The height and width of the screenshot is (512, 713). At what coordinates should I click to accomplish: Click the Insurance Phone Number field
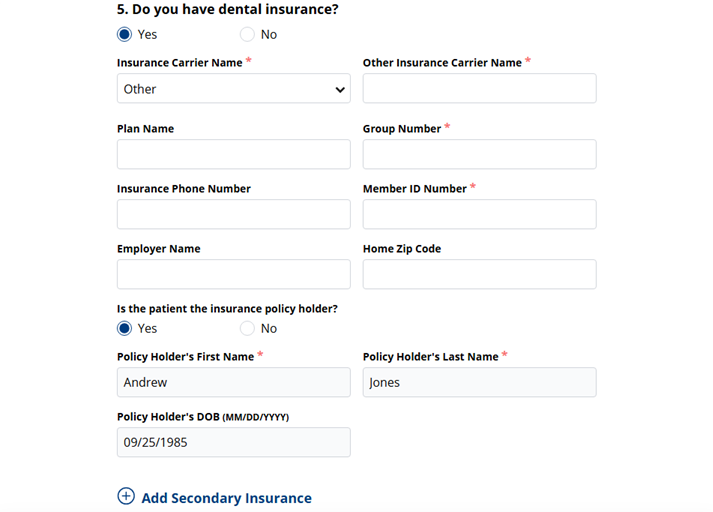coord(233,215)
